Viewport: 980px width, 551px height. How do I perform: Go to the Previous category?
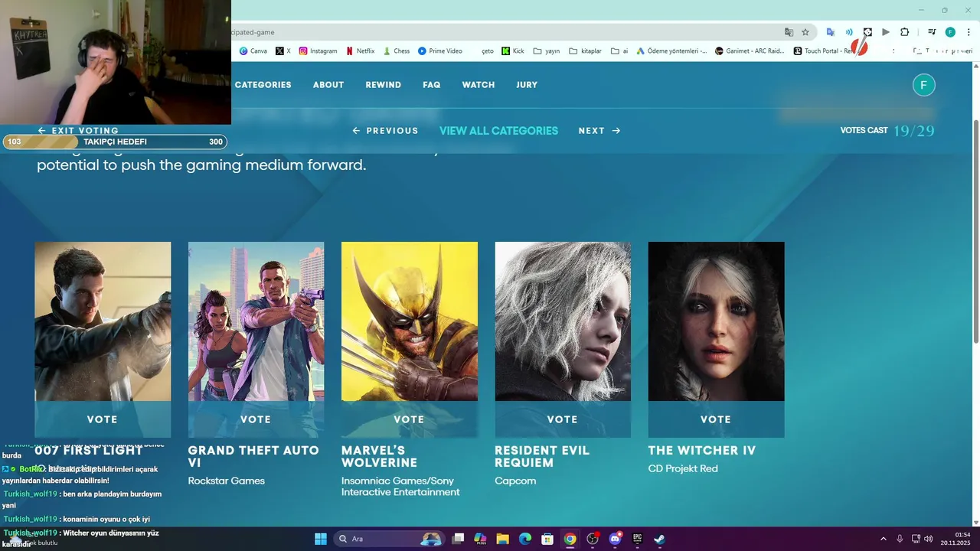(x=385, y=131)
